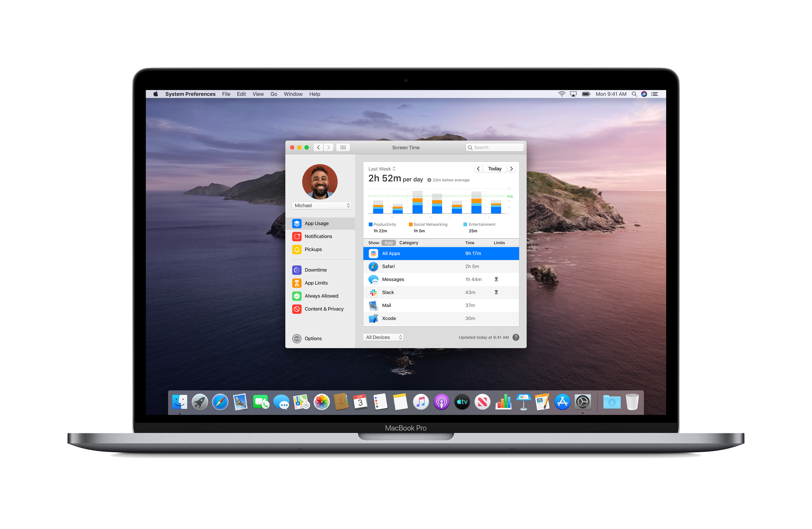Click the Limits column header

click(499, 243)
